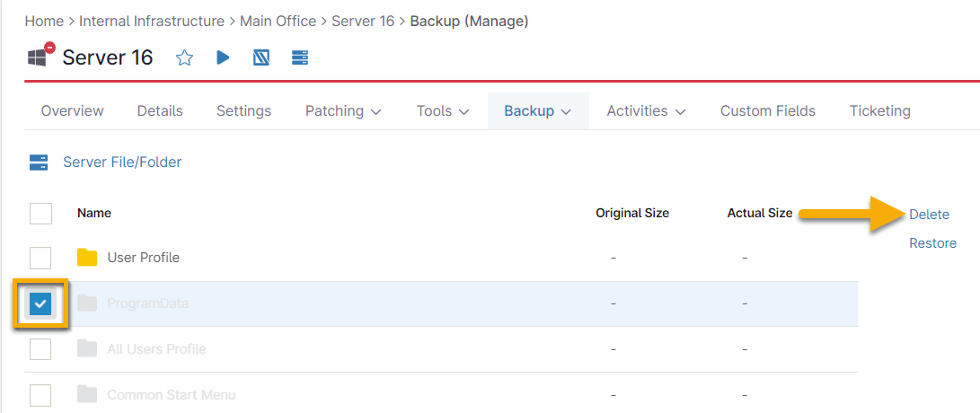Uncheck the ProgramData checkbox
The image size is (980, 413).
(x=40, y=304)
